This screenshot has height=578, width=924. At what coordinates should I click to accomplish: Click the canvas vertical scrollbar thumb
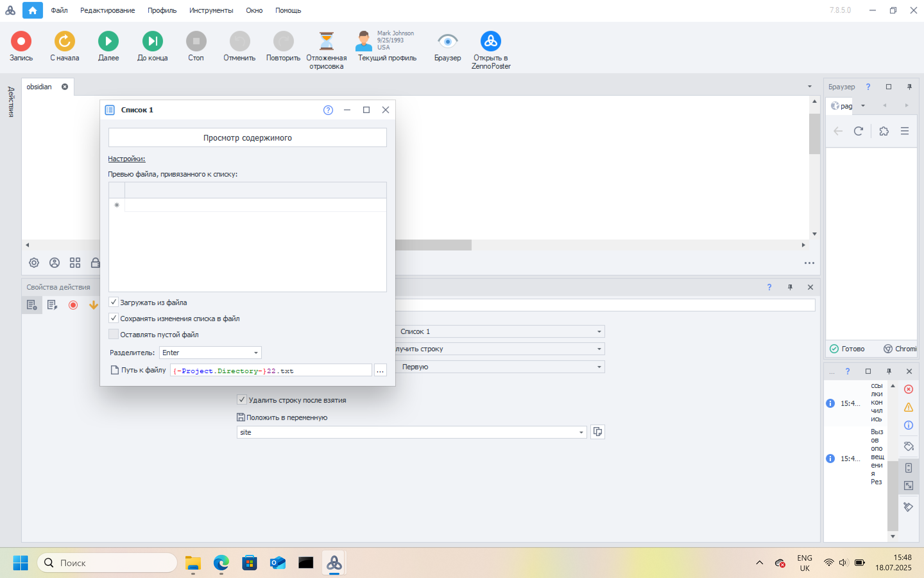pos(814,134)
